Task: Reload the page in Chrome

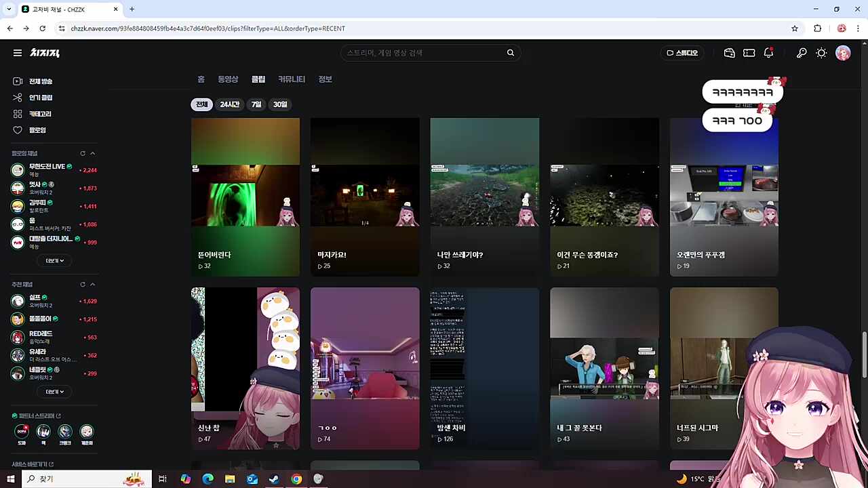Action: [42, 28]
